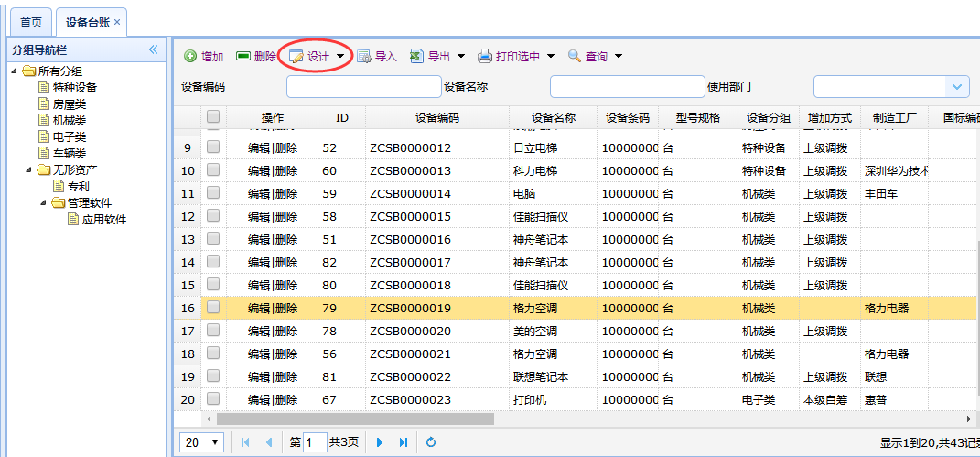Check the select-all checkbox in header
This screenshot has width=980, height=457.
click(x=213, y=117)
